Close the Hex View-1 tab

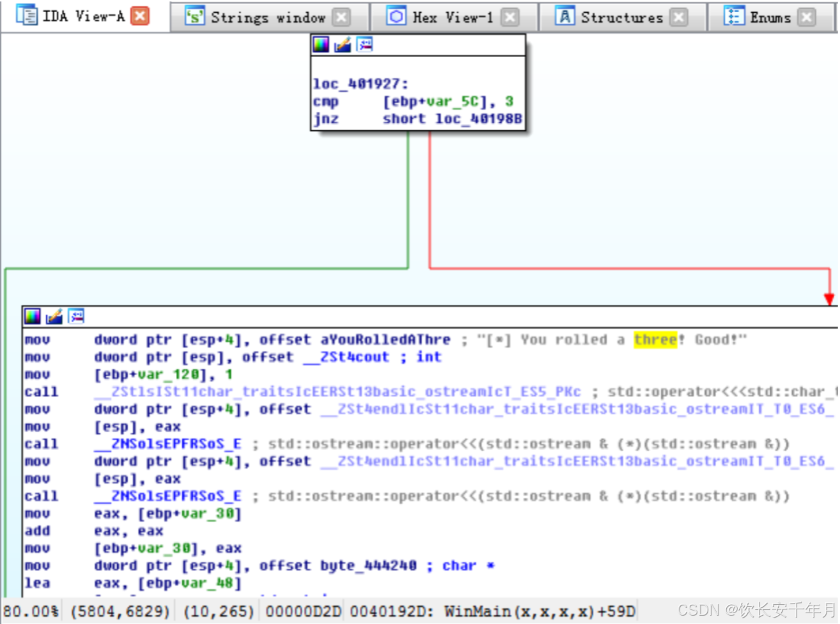coord(509,17)
